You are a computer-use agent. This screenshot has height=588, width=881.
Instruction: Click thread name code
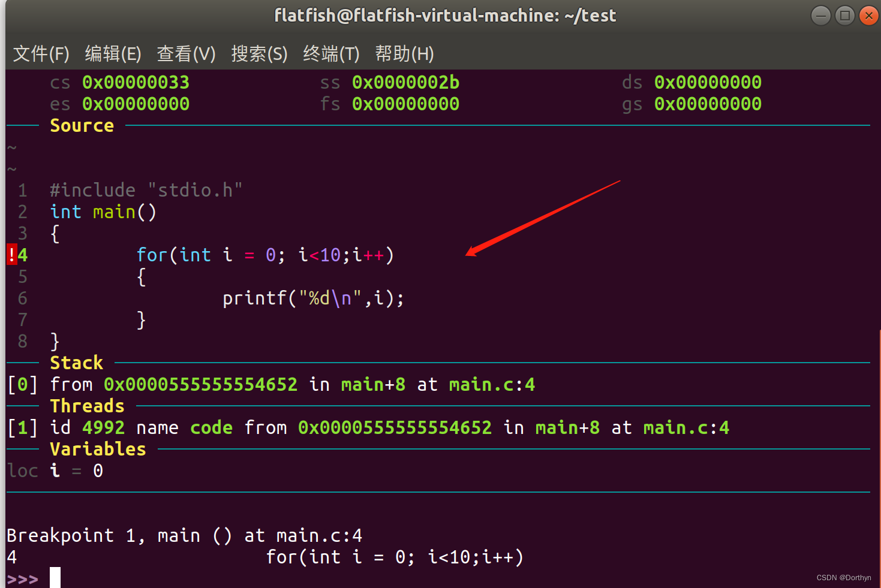[212, 427]
